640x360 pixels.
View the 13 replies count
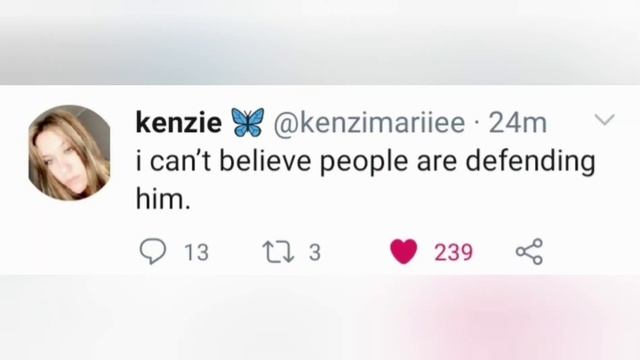pos(196,252)
